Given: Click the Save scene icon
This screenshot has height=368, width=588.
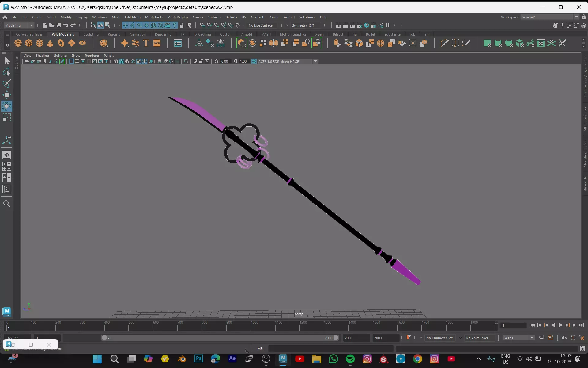Looking at the screenshot, I should (59, 25).
